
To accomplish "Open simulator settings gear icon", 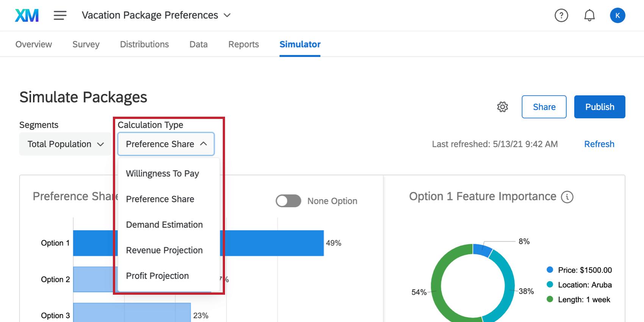I will tap(502, 107).
